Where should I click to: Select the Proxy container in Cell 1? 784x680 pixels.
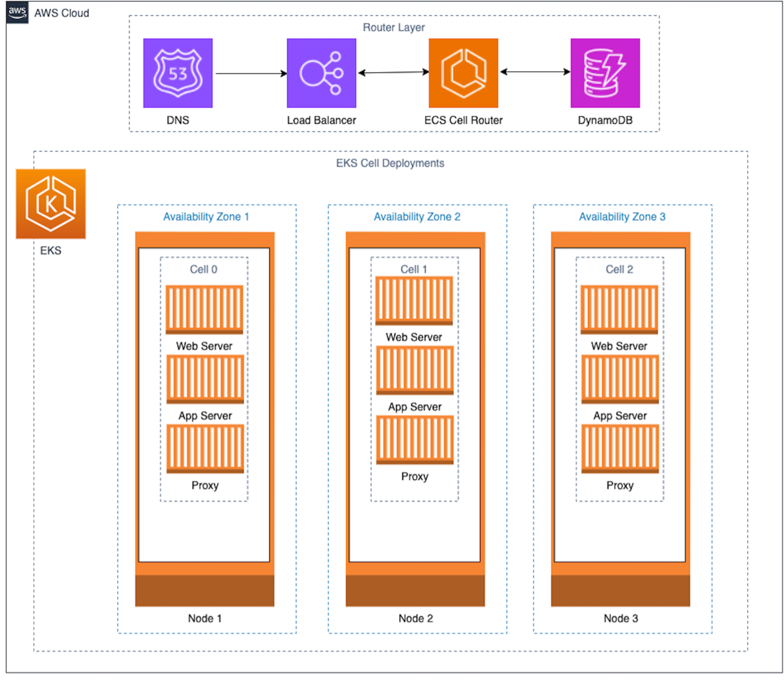tap(415, 440)
